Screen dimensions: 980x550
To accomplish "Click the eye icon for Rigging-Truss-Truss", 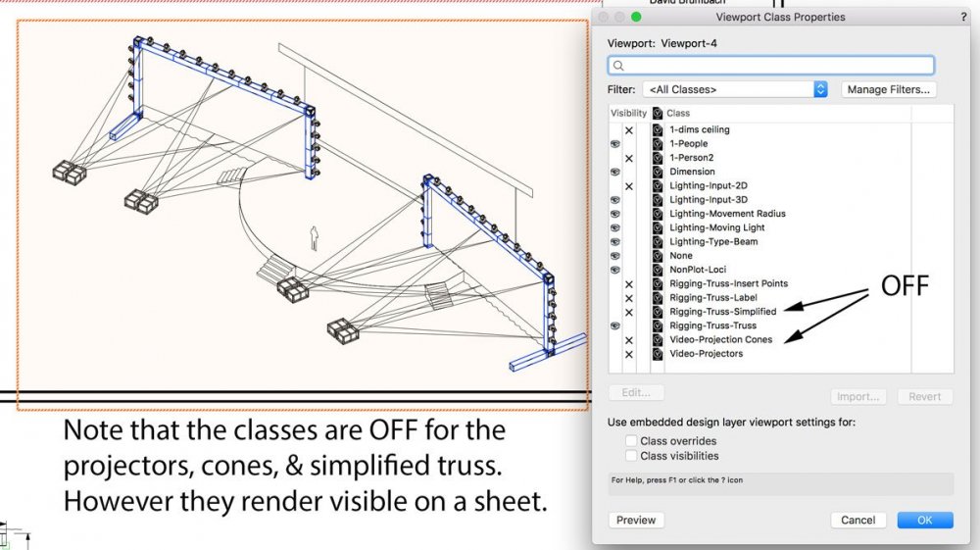I will (x=614, y=325).
